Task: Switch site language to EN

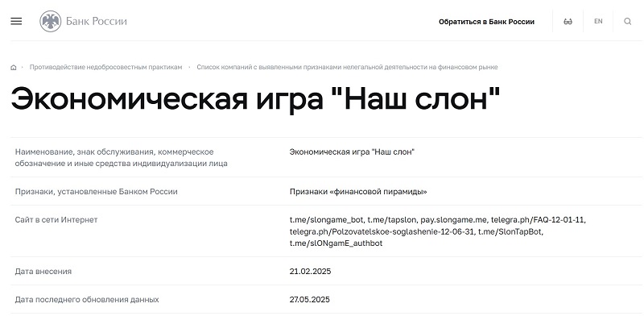Action: tap(598, 22)
